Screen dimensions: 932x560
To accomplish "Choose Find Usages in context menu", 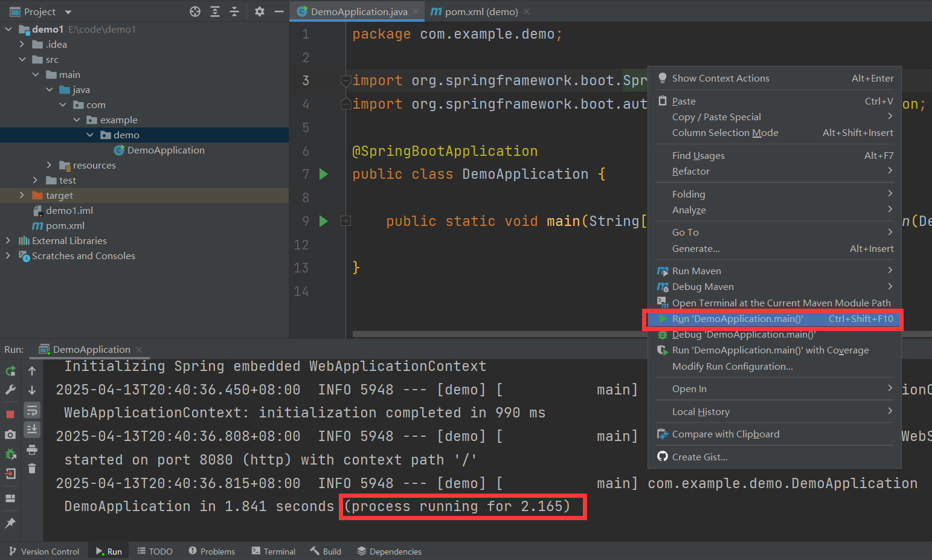I will pyautogui.click(x=774, y=156).
